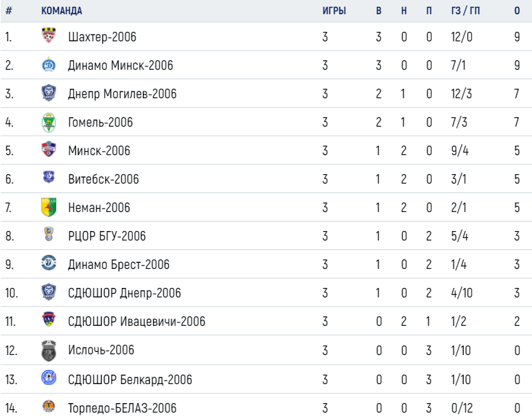Click the Гомель-2006 green crest icon
Screen dimensions: 532x418
49,122
